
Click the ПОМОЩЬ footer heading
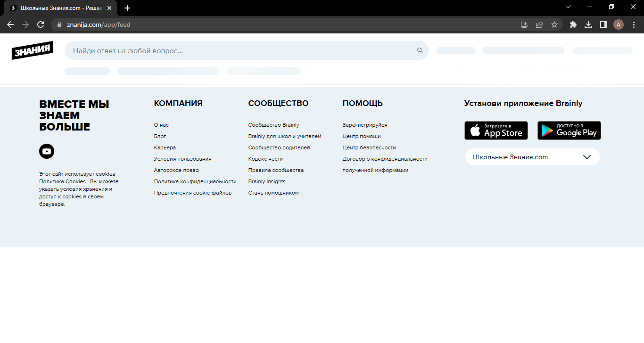point(363,103)
